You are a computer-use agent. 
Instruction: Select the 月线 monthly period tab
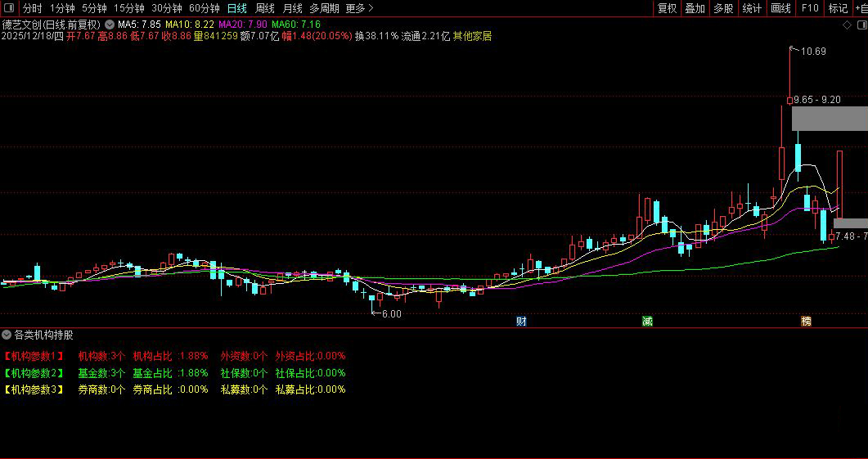[292, 8]
